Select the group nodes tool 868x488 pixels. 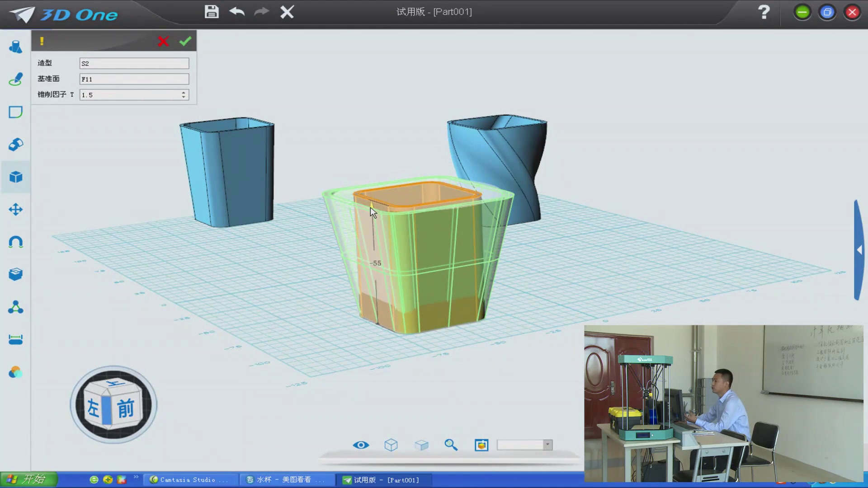[15, 307]
